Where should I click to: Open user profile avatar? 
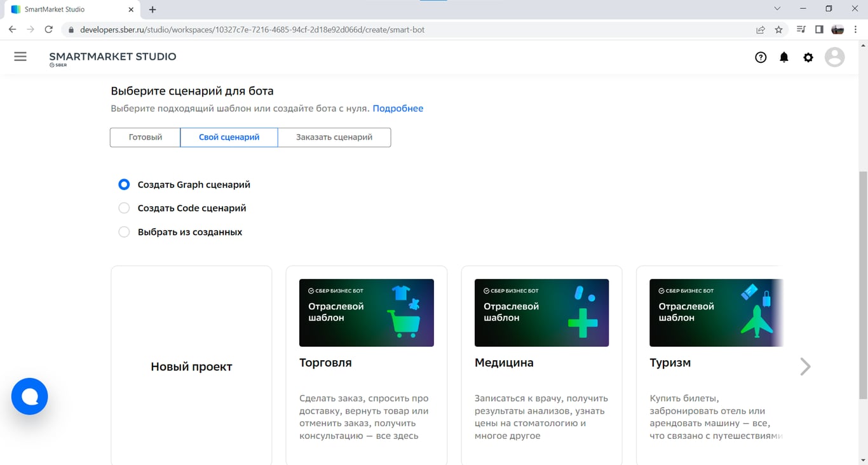tap(834, 57)
